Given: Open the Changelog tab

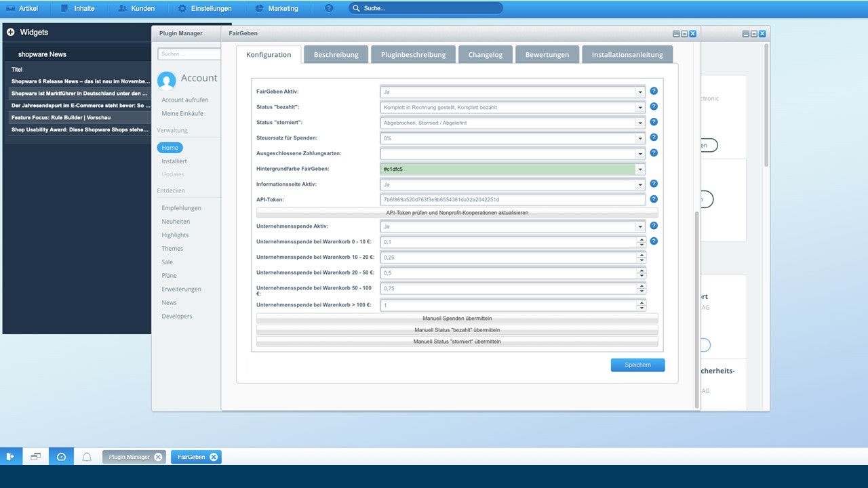Looking at the screenshot, I should (x=486, y=54).
